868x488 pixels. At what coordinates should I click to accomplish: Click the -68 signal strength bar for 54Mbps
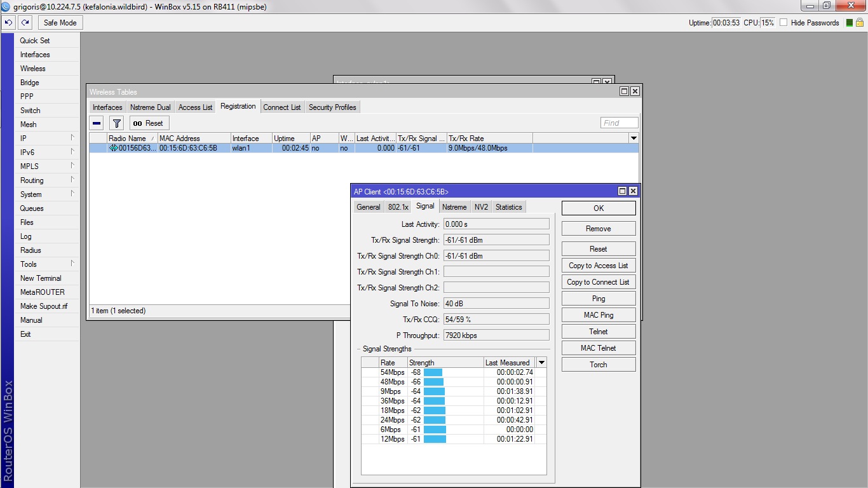[433, 372]
